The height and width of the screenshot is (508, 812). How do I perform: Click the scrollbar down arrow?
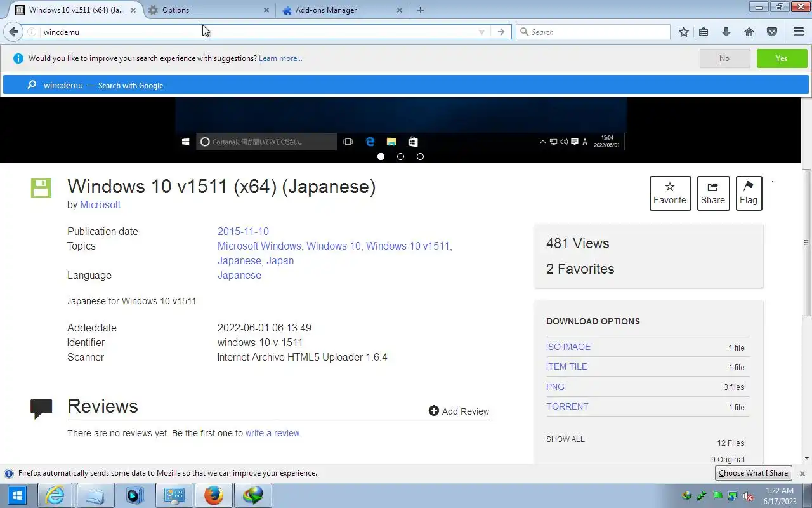pos(806,458)
